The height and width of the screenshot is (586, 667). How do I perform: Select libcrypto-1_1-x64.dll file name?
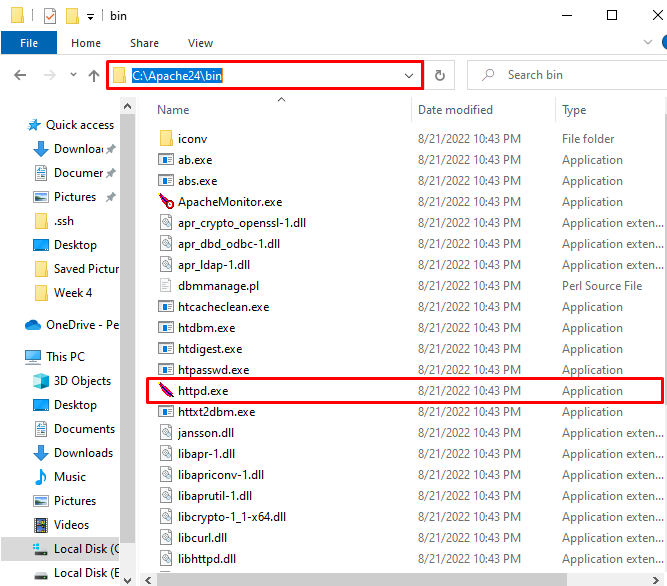point(232,517)
